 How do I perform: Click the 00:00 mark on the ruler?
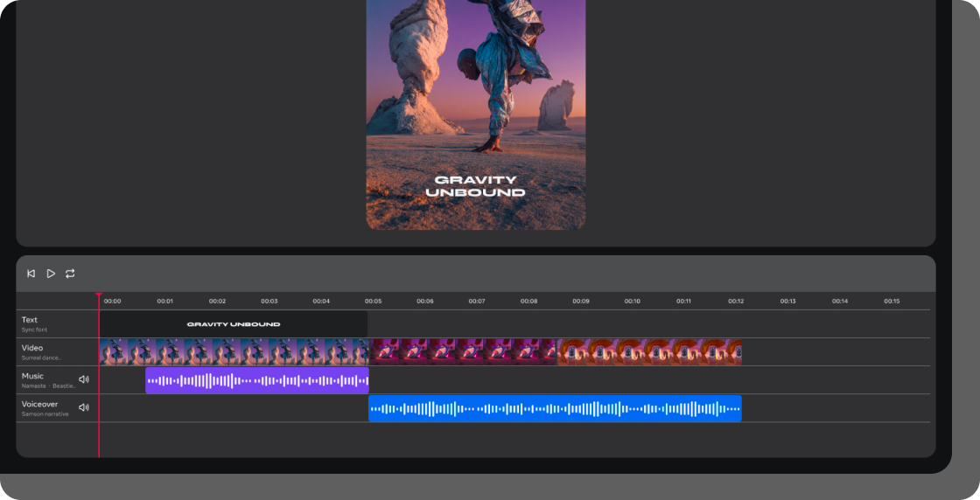(113, 301)
